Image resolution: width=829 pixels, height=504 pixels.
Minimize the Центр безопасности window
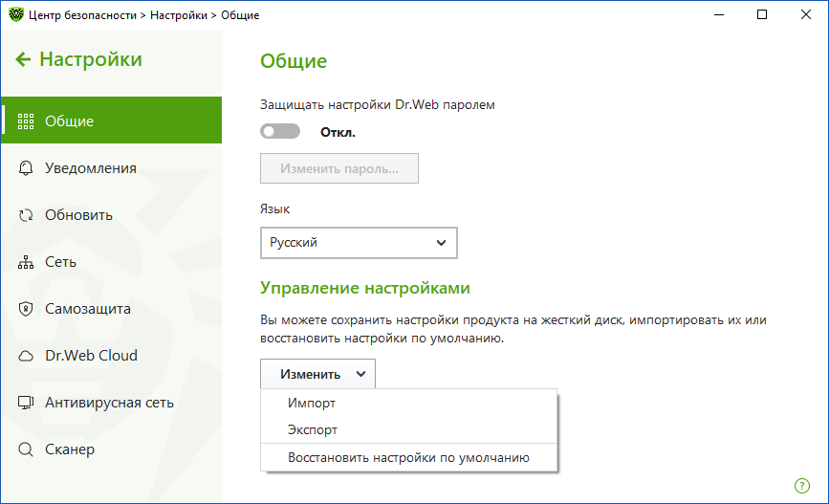[x=718, y=14]
